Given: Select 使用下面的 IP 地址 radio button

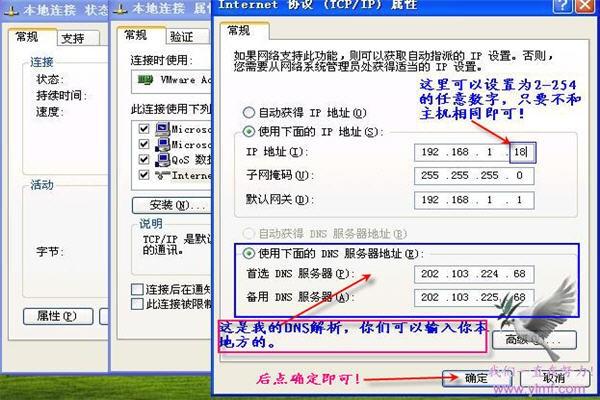Looking at the screenshot, I should coord(249,132).
